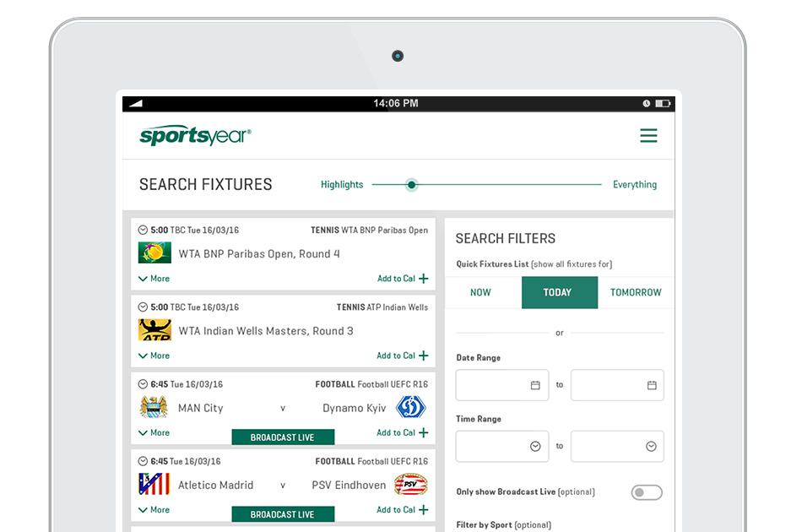
Task: Click the WTA BNP Paribas Open logo
Action: coord(154,253)
